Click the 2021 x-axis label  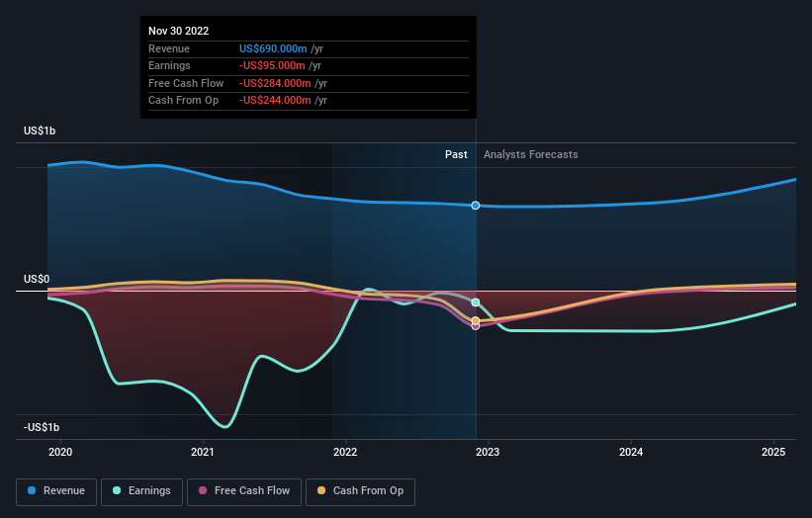(203, 452)
